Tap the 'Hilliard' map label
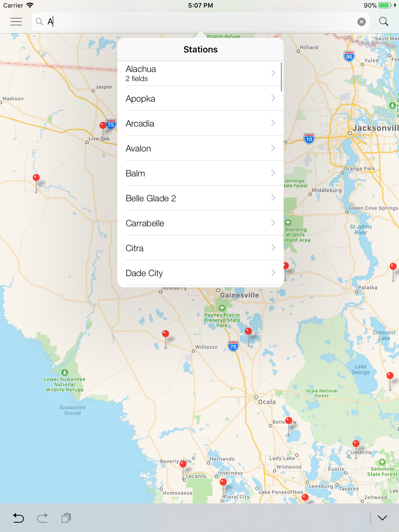 [309, 47]
